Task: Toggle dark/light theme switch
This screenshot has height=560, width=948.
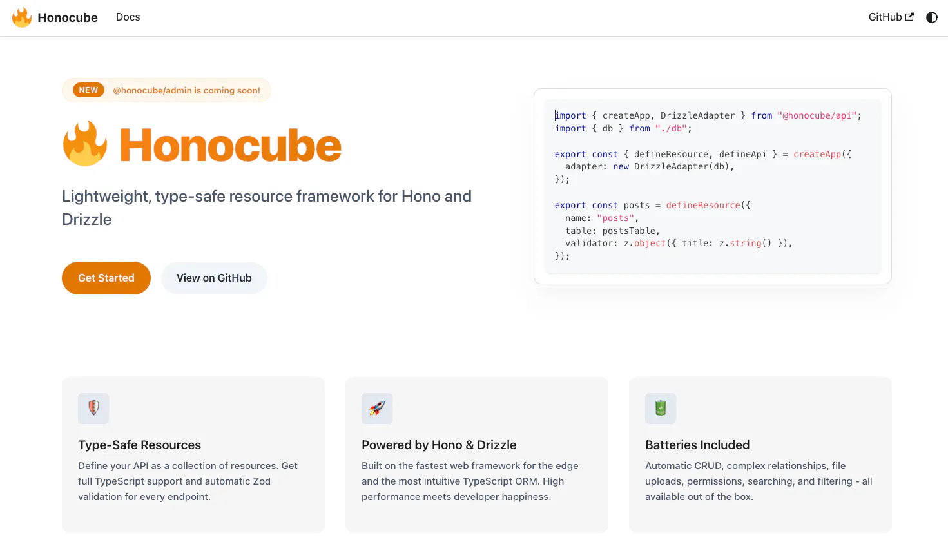Action: coord(932,17)
